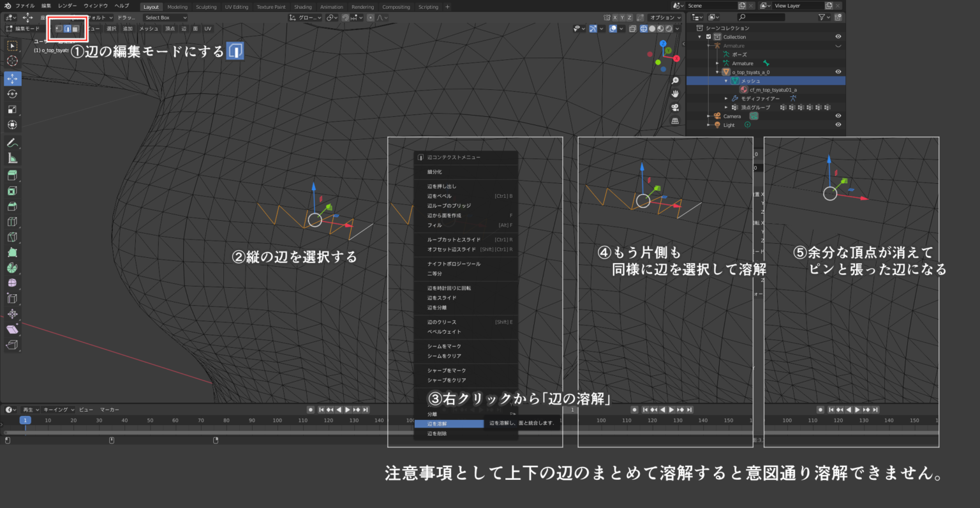The width and height of the screenshot is (980, 508).
Task: Enable the X mirror button
Action: 615,17
